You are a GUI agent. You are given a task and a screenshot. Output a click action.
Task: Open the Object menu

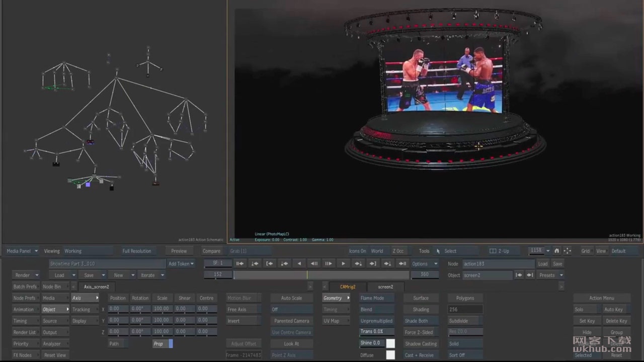click(x=55, y=310)
